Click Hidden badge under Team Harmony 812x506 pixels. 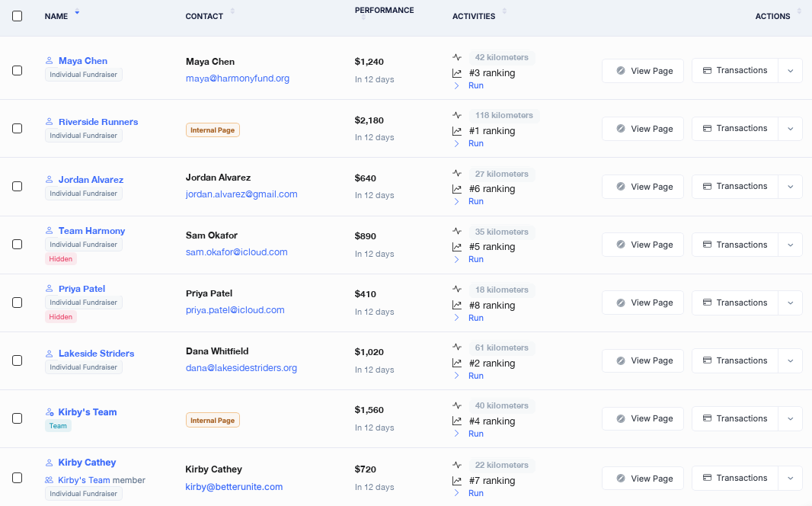pyautogui.click(x=61, y=259)
